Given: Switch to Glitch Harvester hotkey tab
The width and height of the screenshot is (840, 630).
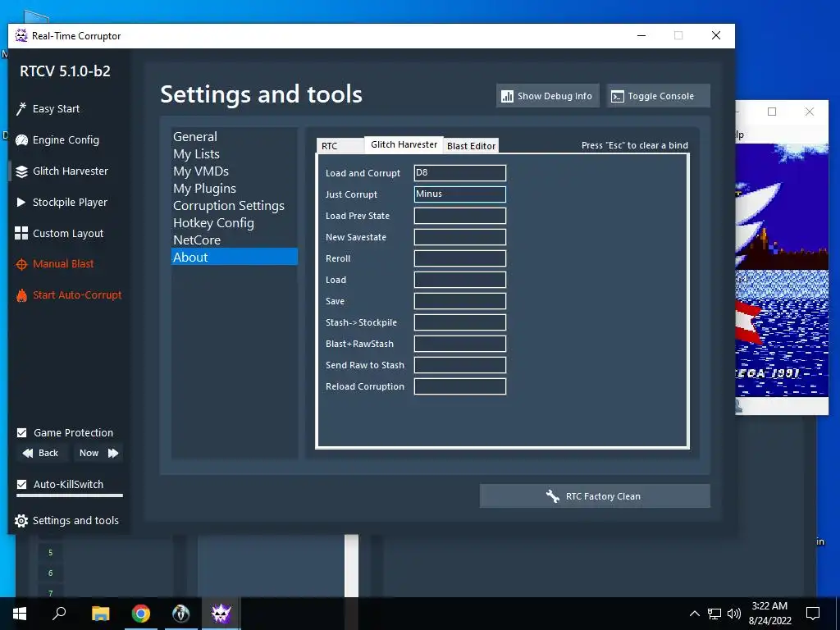Looking at the screenshot, I should 404,144.
